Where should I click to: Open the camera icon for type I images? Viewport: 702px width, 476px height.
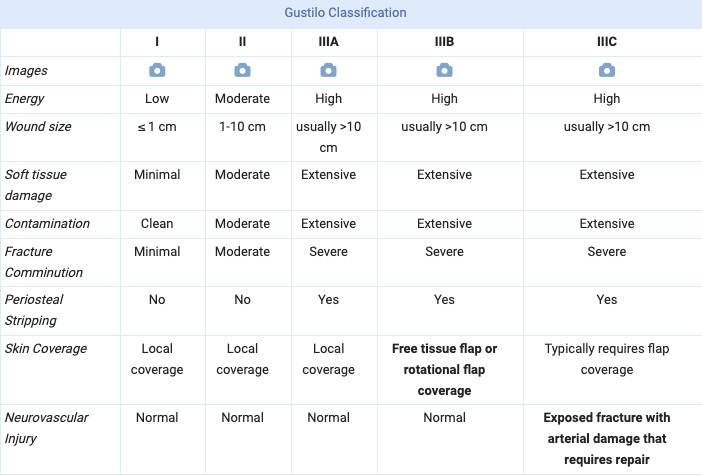coord(157,70)
